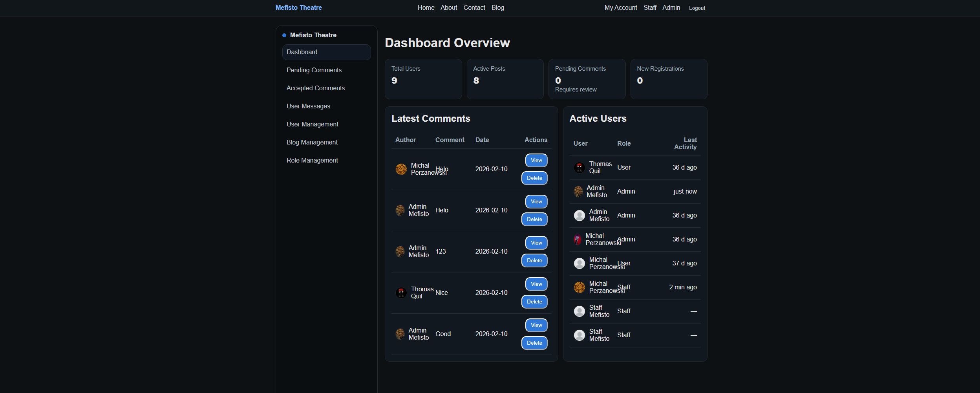Click Thomas Quil's avatar in Active Users
The height and width of the screenshot is (393, 980).
click(579, 167)
